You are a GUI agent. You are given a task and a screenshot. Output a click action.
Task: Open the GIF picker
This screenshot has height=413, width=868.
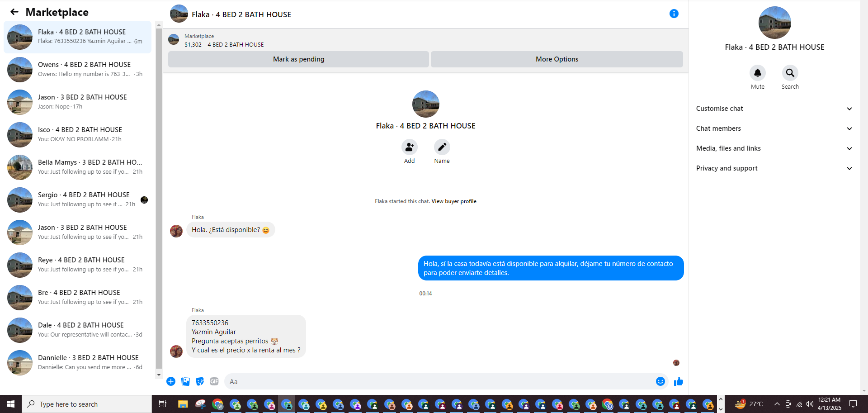coord(214,381)
